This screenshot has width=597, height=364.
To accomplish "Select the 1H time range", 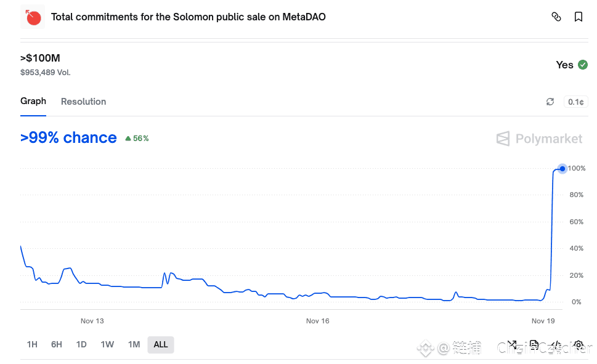I will (32, 344).
